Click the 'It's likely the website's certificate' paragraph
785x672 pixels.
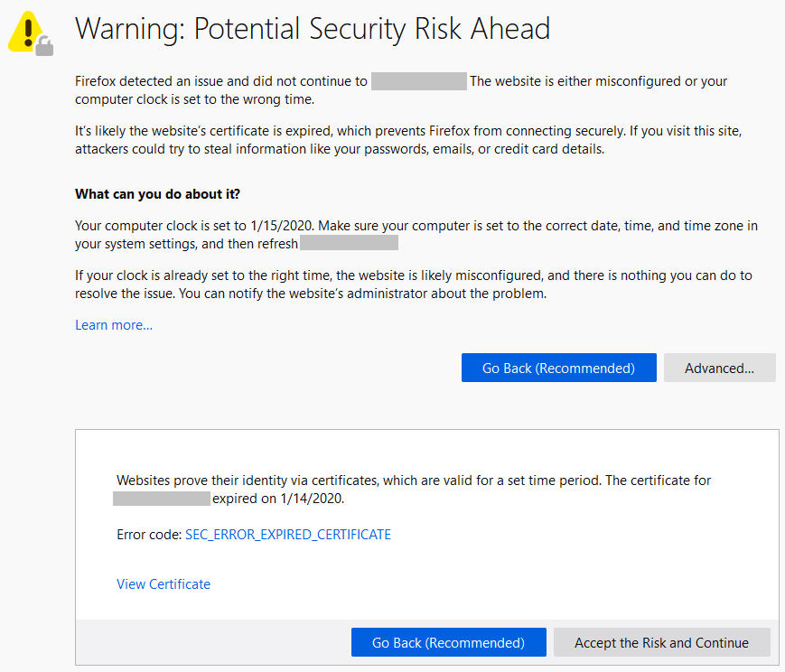[x=407, y=140]
